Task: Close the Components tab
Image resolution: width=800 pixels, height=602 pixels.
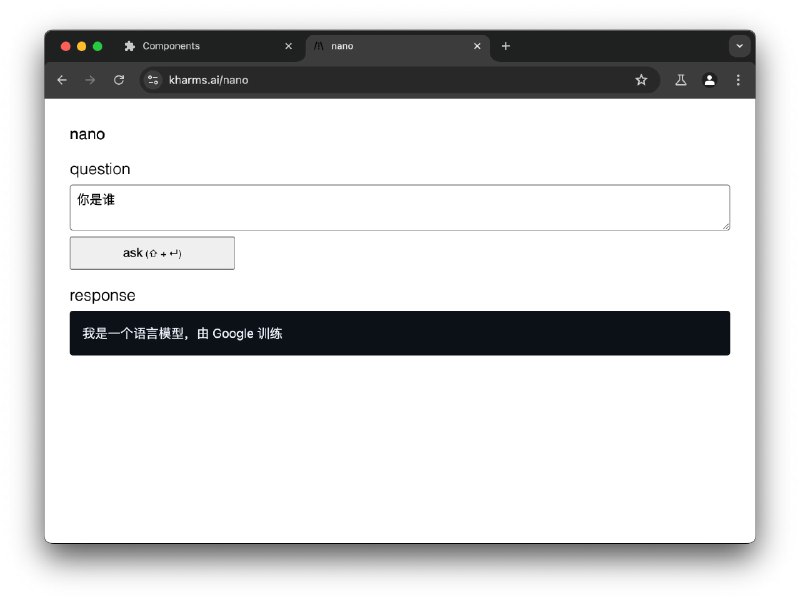Action: [x=288, y=46]
